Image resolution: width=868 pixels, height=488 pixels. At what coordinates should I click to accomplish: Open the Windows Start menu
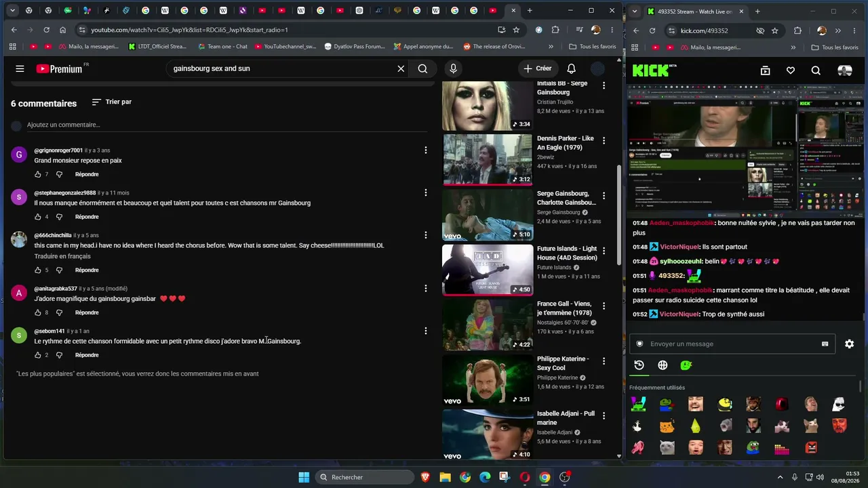304,477
